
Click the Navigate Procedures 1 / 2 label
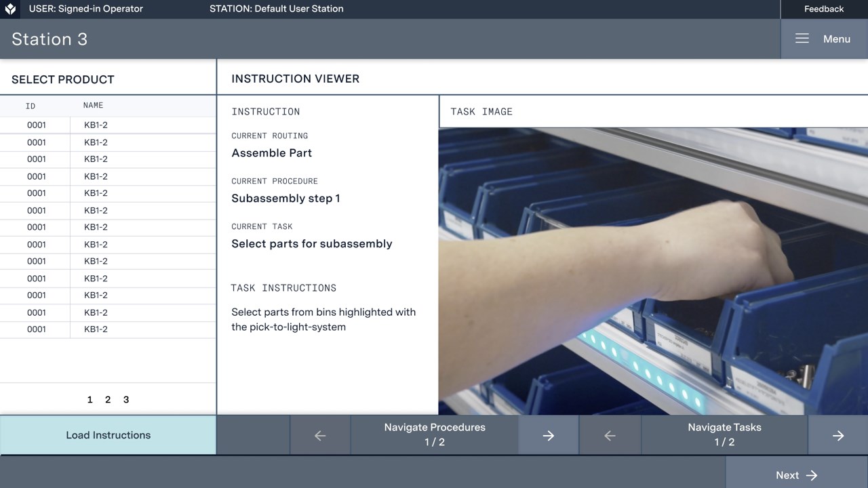(435, 434)
